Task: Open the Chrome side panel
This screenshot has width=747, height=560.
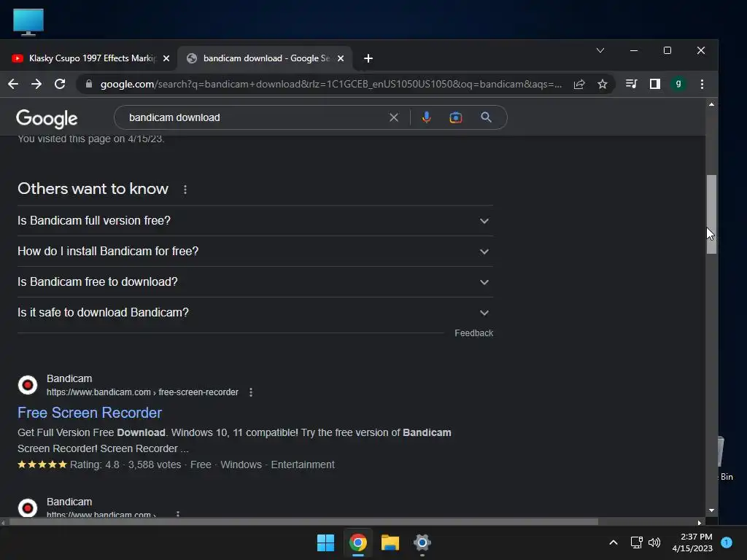Action: pyautogui.click(x=654, y=85)
